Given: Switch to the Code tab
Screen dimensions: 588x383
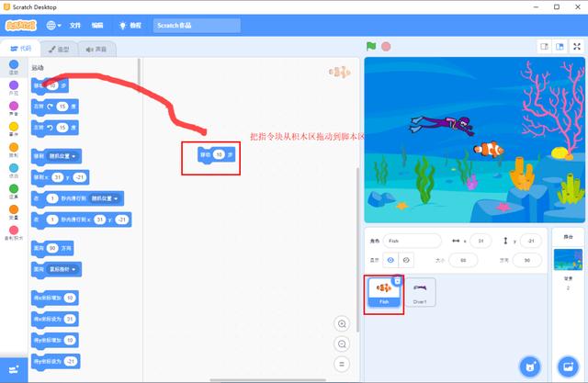Looking at the screenshot, I should click(20, 49).
